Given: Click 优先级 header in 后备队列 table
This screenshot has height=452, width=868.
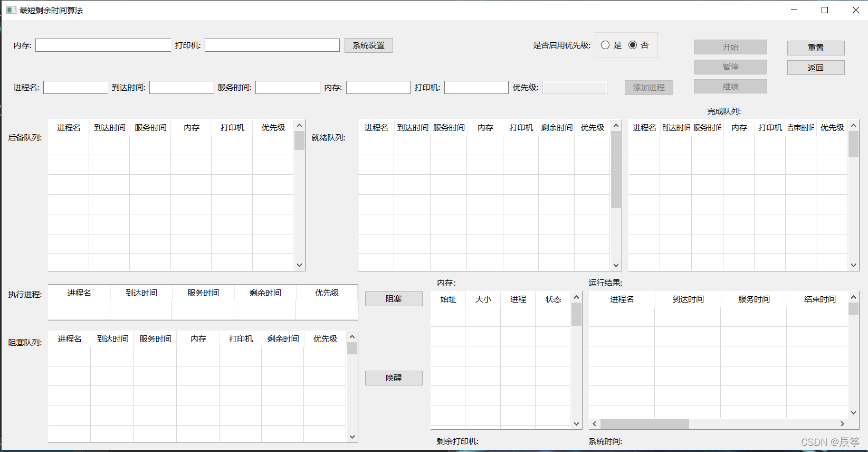Looking at the screenshot, I should point(273,128).
